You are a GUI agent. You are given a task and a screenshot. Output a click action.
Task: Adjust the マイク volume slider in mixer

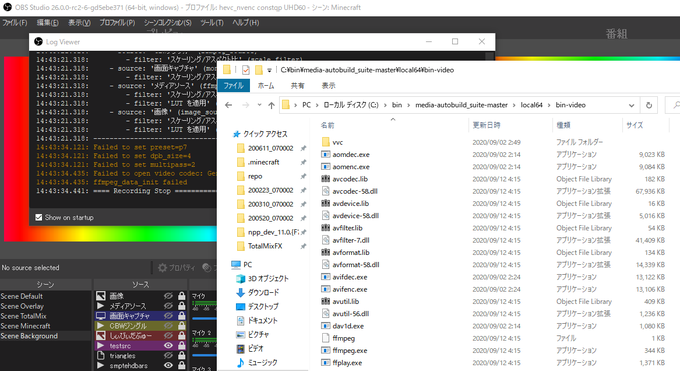[x=204, y=318]
